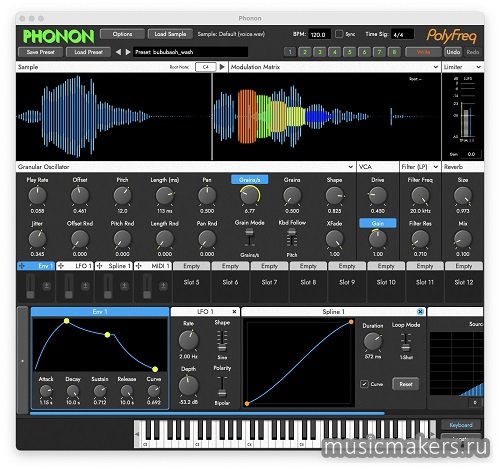
Task: Toggle preset slot 1 button
Action: 290,52
